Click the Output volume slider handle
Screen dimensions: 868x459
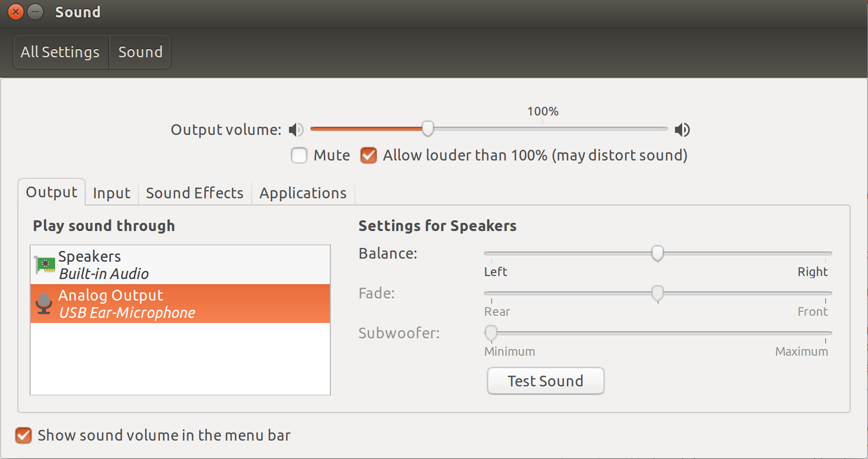click(428, 129)
